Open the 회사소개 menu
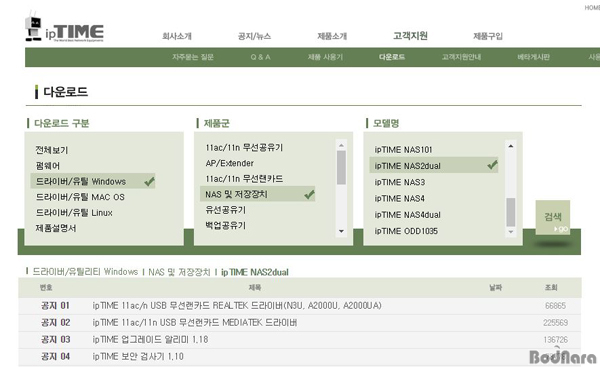Viewport: 600px width, 367px height. pos(177,36)
